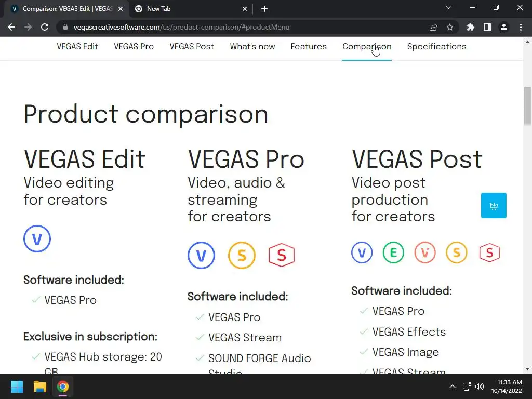This screenshot has height=399, width=532.
Task: Click 'VEGAS Pro' under VEGAS Edit software included
Action: coord(70,300)
